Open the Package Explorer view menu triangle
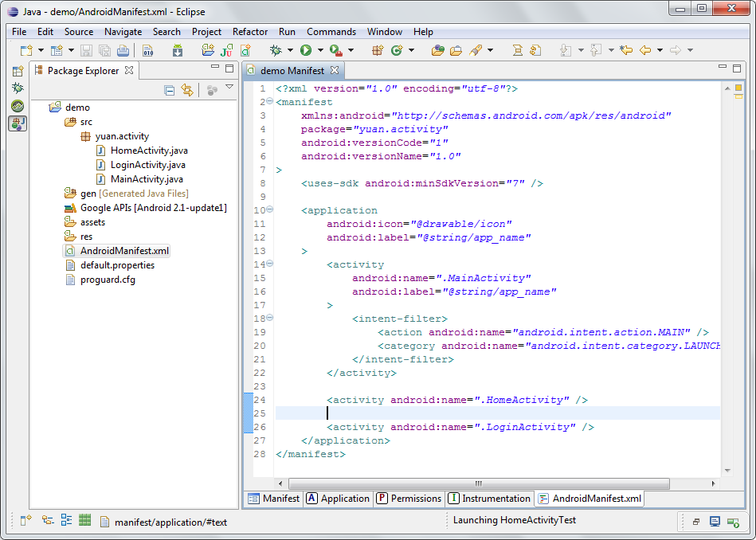 (x=229, y=88)
